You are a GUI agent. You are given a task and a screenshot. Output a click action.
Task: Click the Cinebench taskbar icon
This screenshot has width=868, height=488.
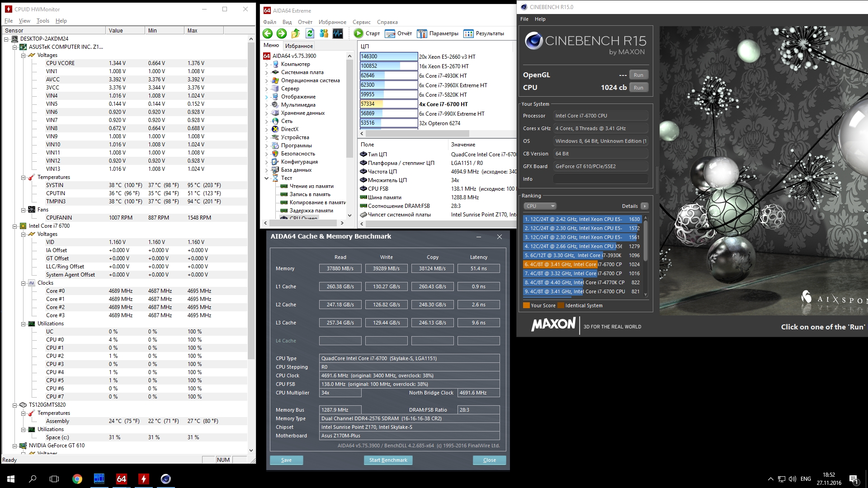point(166,479)
